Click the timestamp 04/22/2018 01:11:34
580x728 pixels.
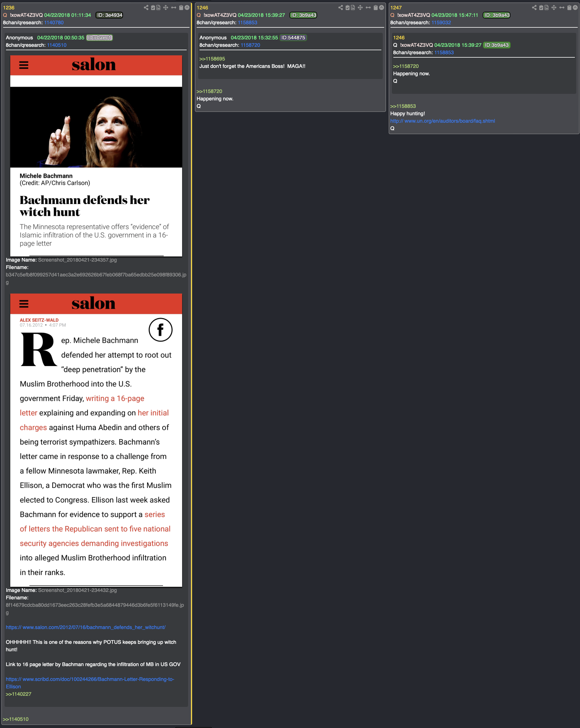pos(68,15)
